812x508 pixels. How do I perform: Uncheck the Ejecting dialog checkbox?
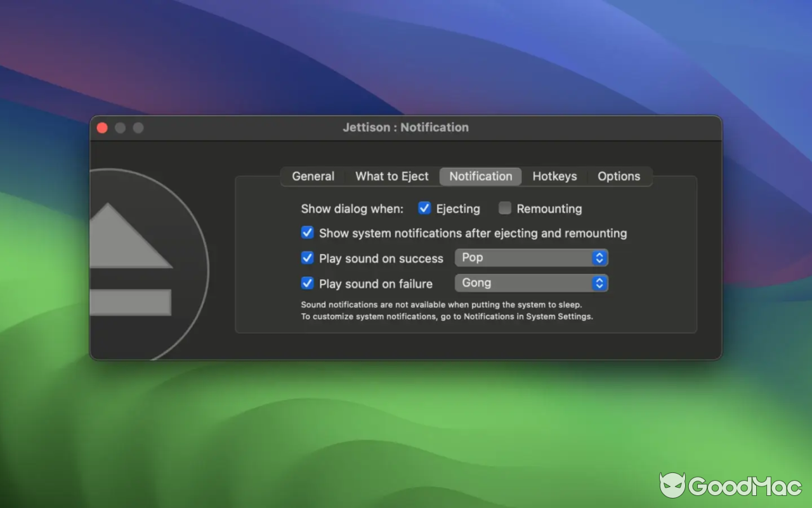tap(424, 208)
